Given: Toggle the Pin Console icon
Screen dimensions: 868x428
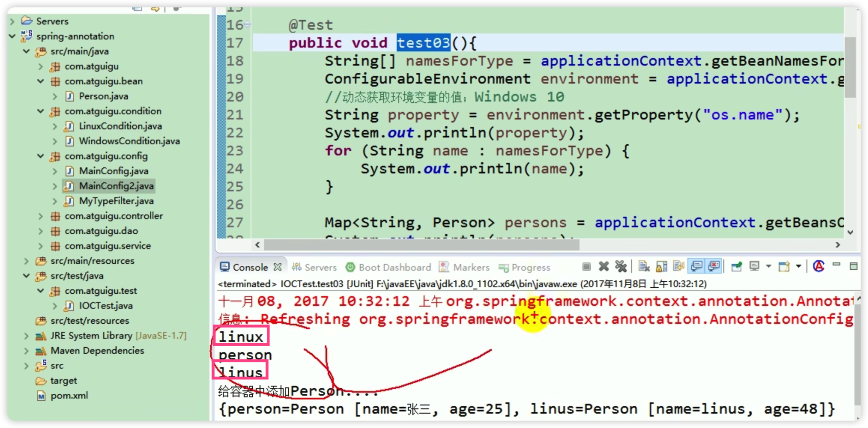Looking at the screenshot, I should pos(736,267).
